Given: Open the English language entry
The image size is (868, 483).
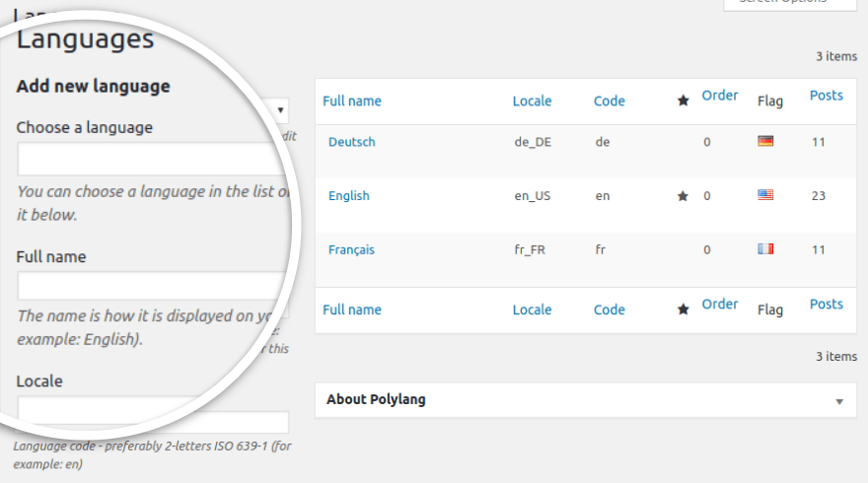Looking at the screenshot, I should 349,196.
